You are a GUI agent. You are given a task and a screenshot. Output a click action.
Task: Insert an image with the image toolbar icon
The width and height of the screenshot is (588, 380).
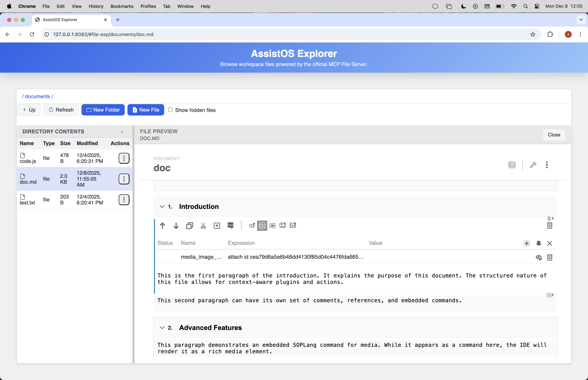283,225
